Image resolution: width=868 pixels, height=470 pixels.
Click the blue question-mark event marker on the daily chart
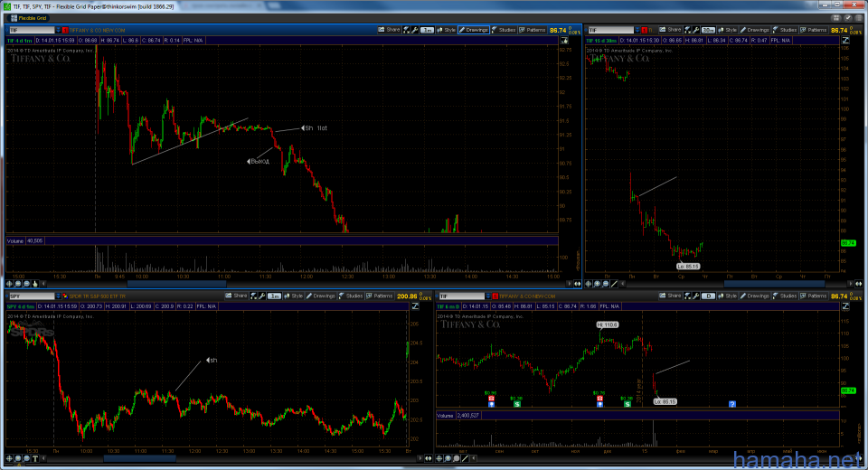(x=731, y=404)
